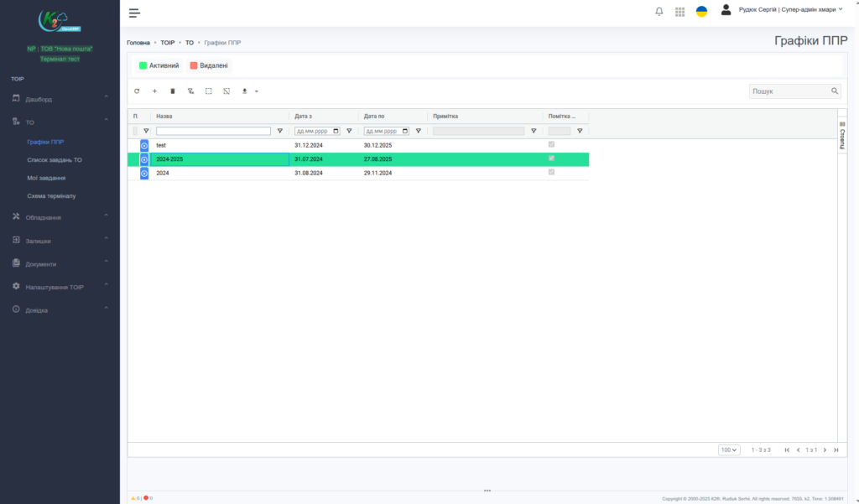Toggle the checkbox in the '2024' row
Image resolution: width=859 pixels, height=504 pixels.
point(551,172)
